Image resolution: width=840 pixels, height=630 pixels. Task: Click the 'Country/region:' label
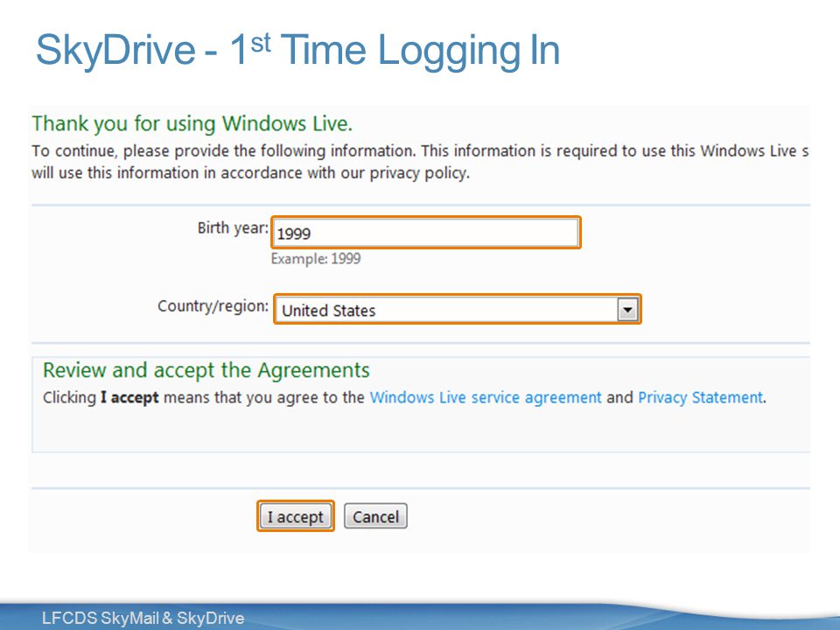(x=213, y=306)
